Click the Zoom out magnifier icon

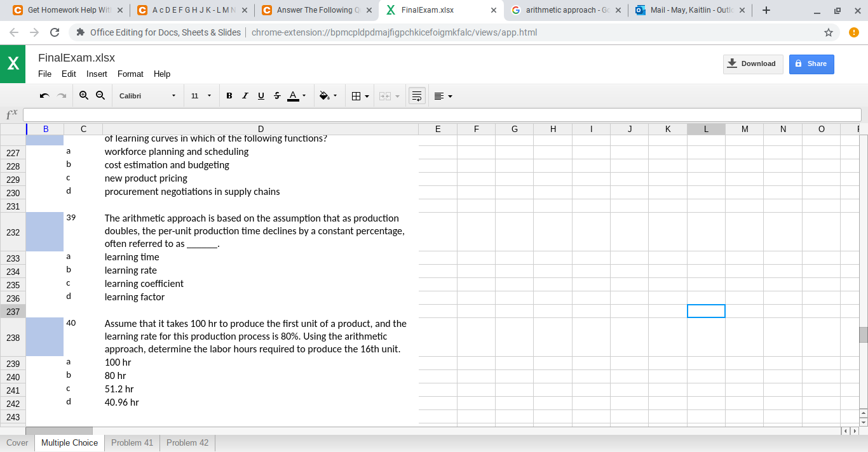100,95
